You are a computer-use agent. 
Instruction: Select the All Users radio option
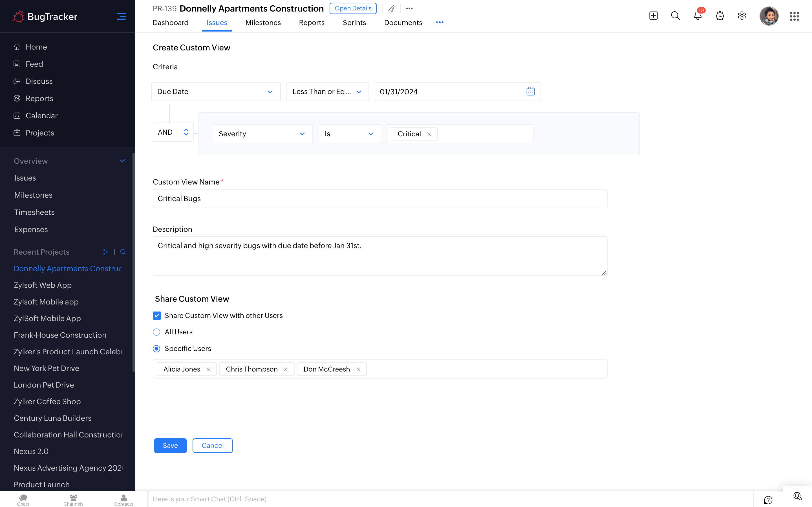coord(156,332)
